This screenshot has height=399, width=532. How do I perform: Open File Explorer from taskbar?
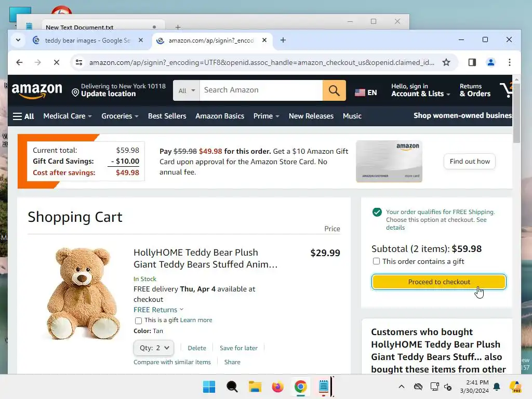coord(255,387)
